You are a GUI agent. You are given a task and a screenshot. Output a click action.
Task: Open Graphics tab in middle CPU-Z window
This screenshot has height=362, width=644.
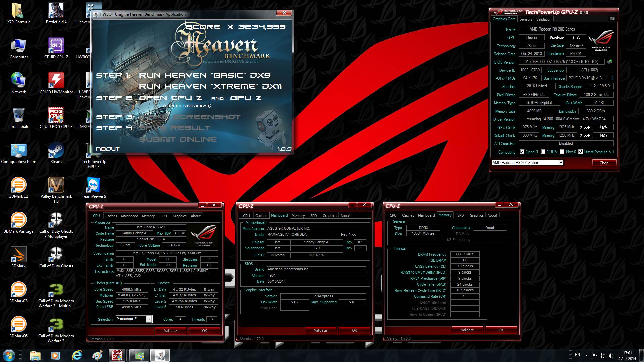click(x=329, y=216)
